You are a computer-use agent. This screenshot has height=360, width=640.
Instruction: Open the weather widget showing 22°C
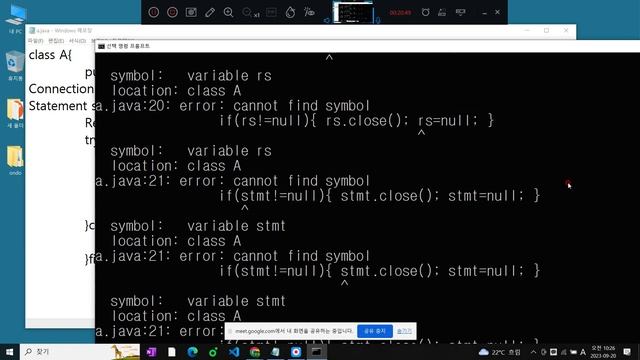tap(500, 352)
